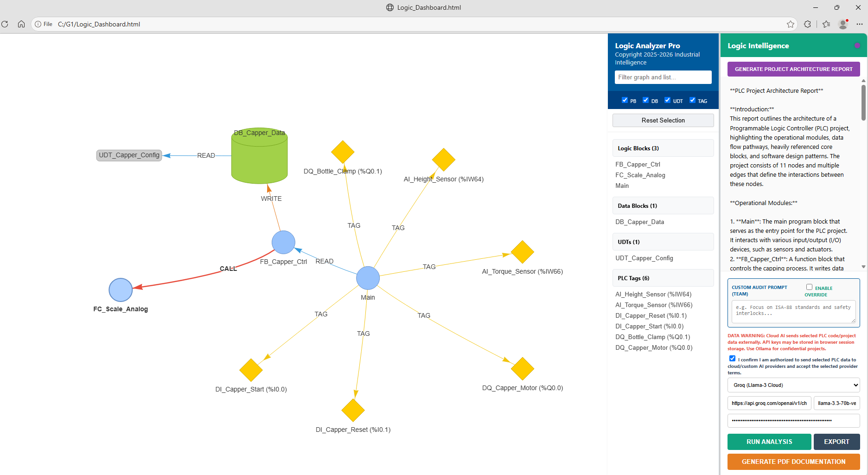This screenshot has height=475, width=868.
Task: Select FB_Capper_Ctrl in Logic Blocks list
Action: (x=638, y=164)
